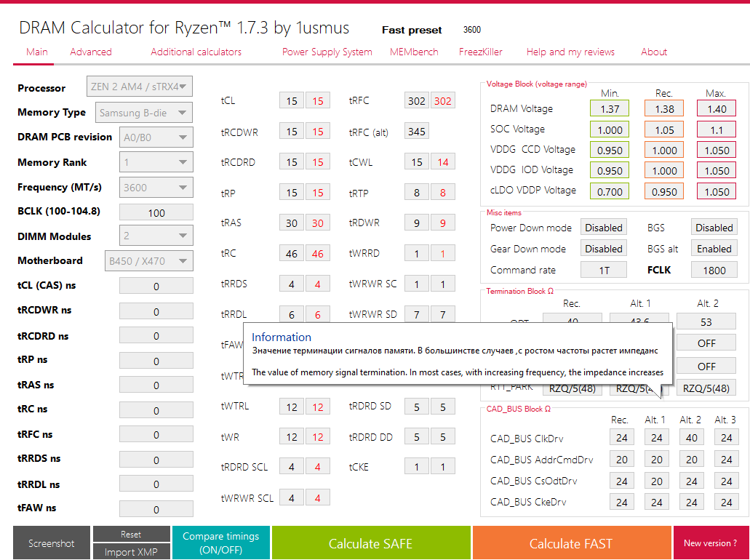Click CAD_BUS CsOdtDrv Alt. 1 value 20

(657, 481)
